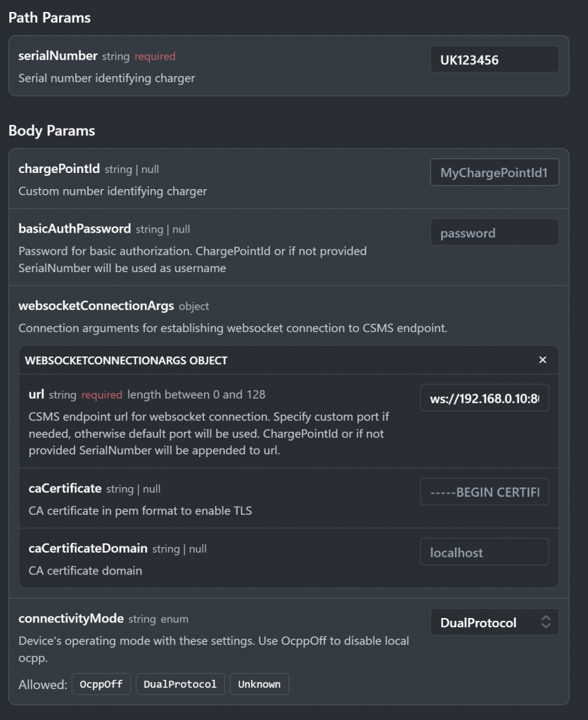This screenshot has height=720, width=588.
Task: Click the websocketConnectionArgs parameter label
Action: pyautogui.click(x=96, y=306)
